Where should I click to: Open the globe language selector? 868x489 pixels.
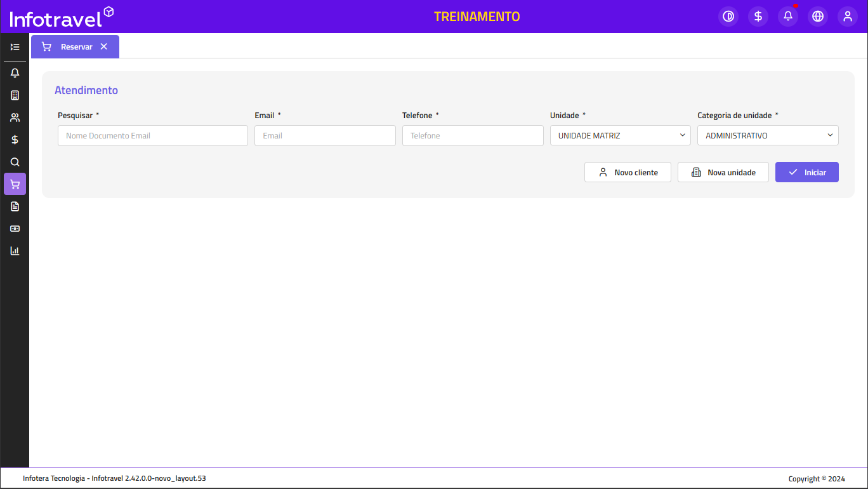point(818,17)
